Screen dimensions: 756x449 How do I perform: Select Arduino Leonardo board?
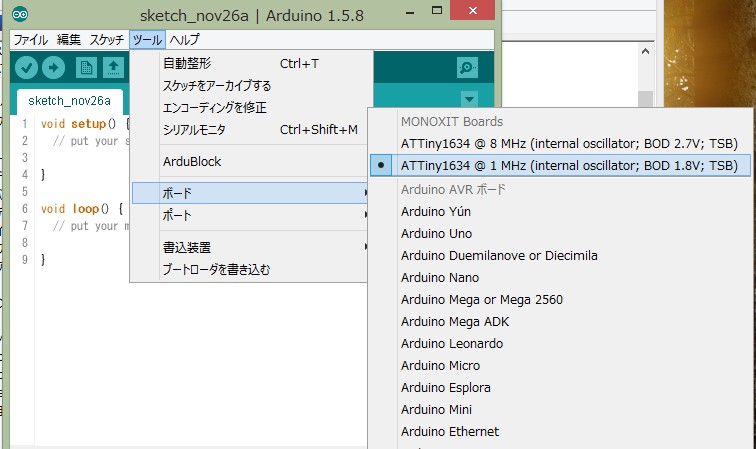[x=452, y=343]
